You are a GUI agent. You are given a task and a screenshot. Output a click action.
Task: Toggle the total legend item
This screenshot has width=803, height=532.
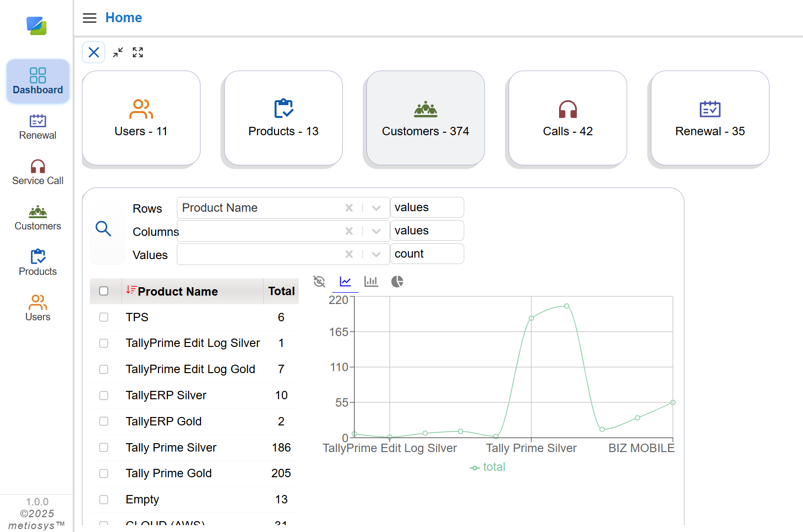click(x=487, y=467)
